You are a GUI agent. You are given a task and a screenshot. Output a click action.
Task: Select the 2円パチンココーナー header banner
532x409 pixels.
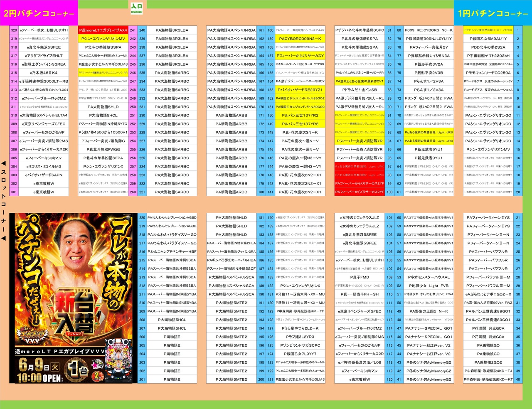[39, 13]
